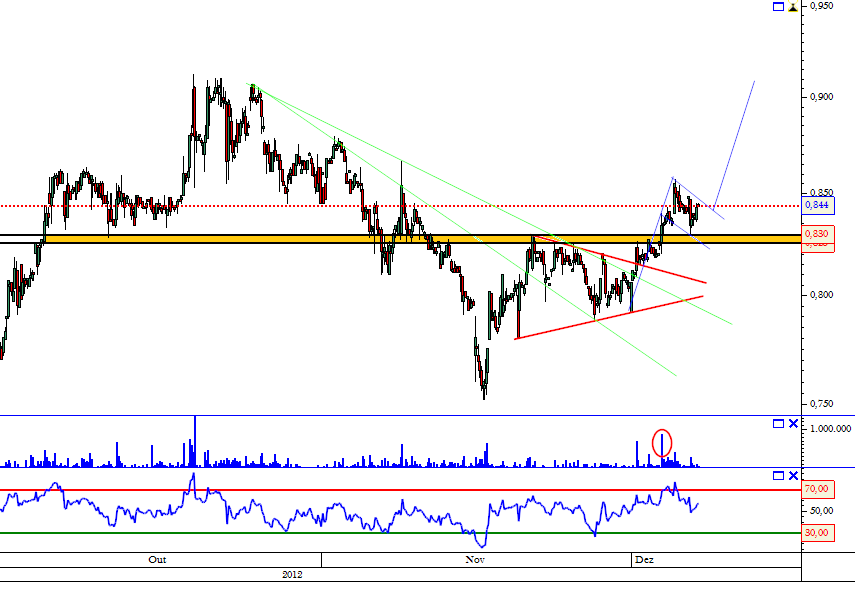The image size is (855, 610).
Task: Close the RSI indicator panel
Action: pos(793,476)
